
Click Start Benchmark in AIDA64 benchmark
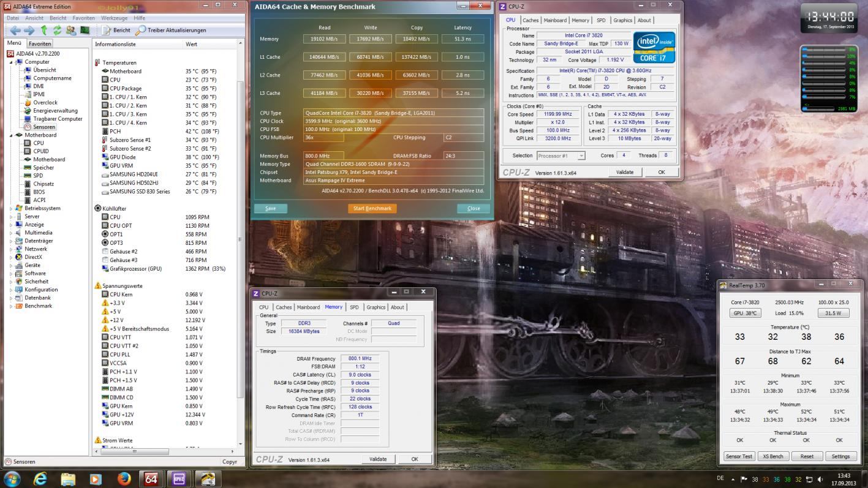[372, 208]
